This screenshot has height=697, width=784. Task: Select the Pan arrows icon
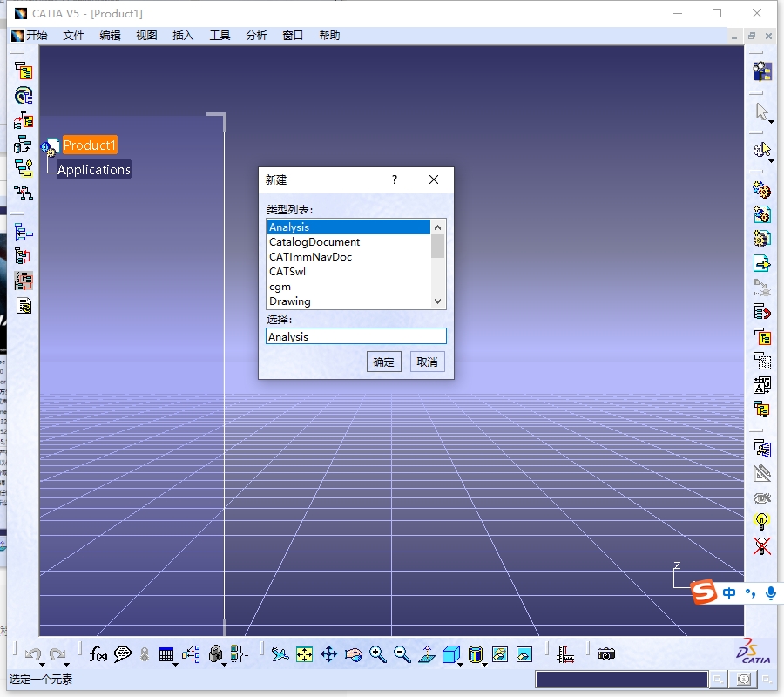pyautogui.click(x=328, y=654)
